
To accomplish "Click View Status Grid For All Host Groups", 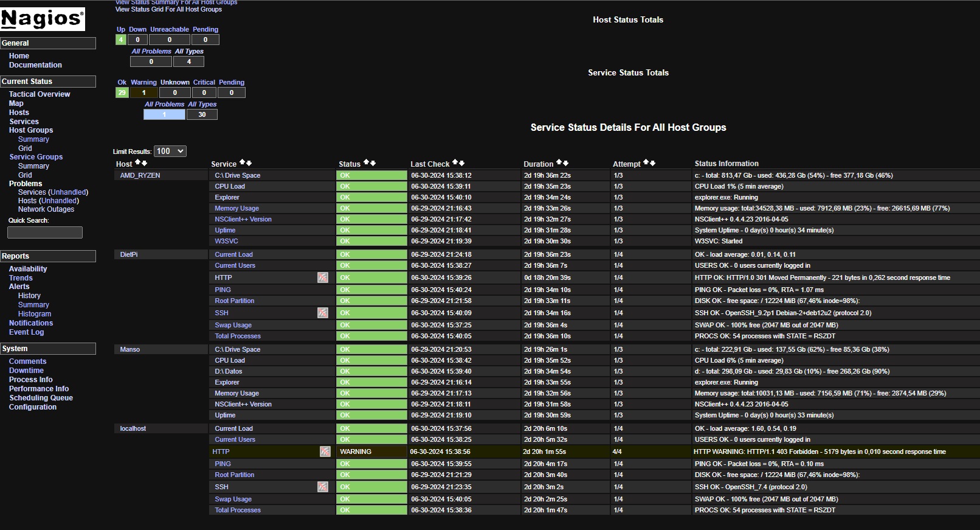I will pos(168,9).
